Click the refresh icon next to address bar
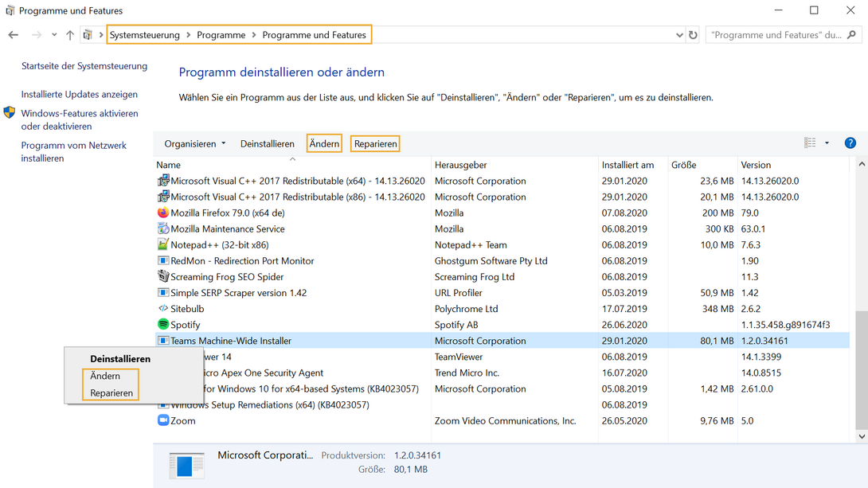Viewport: 868px width, 488px height. click(693, 35)
